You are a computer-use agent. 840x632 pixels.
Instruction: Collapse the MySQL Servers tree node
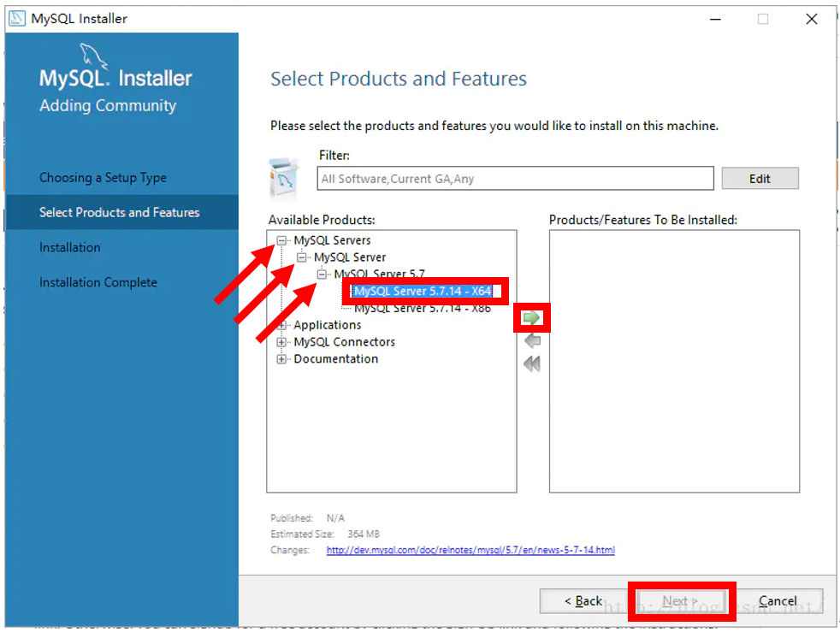tap(281, 241)
